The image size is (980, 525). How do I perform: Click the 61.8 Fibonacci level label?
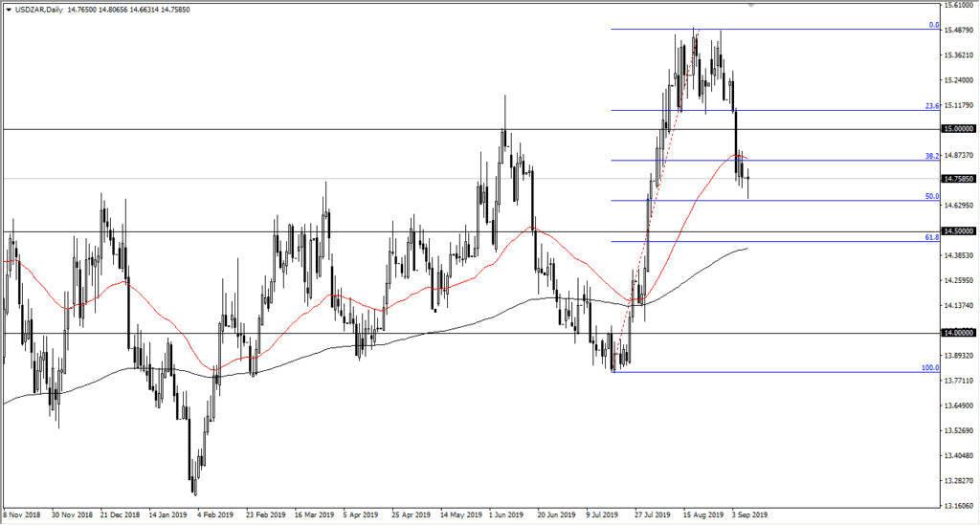931,236
